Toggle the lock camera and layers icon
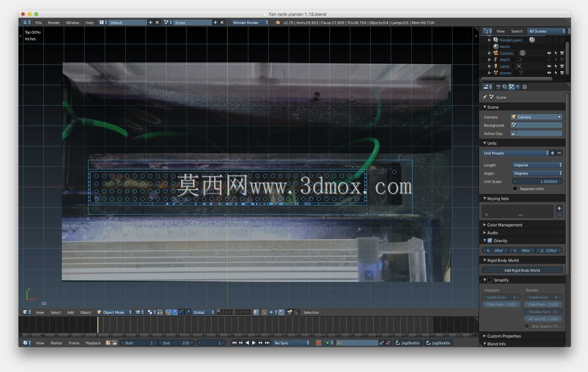This screenshot has height=372, width=588. tap(256, 312)
